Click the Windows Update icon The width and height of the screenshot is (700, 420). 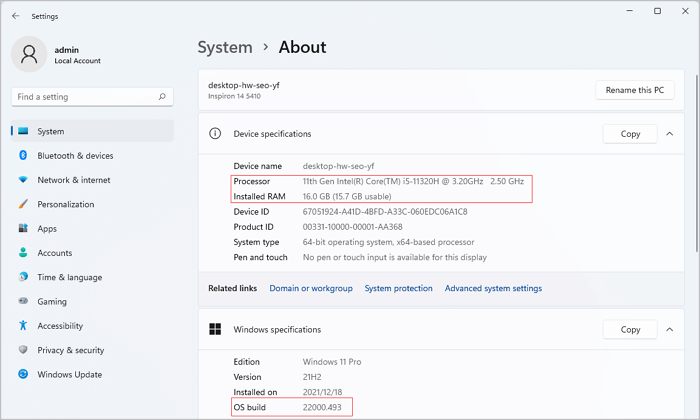coord(23,374)
